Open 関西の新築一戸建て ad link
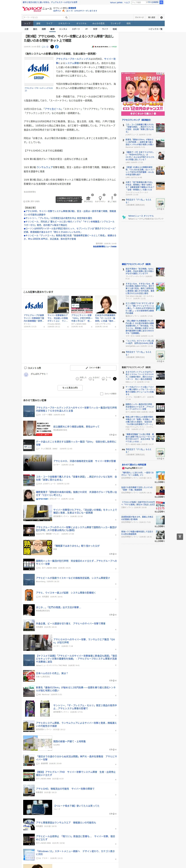This screenshot has width=186, height=868. (70, 741)
